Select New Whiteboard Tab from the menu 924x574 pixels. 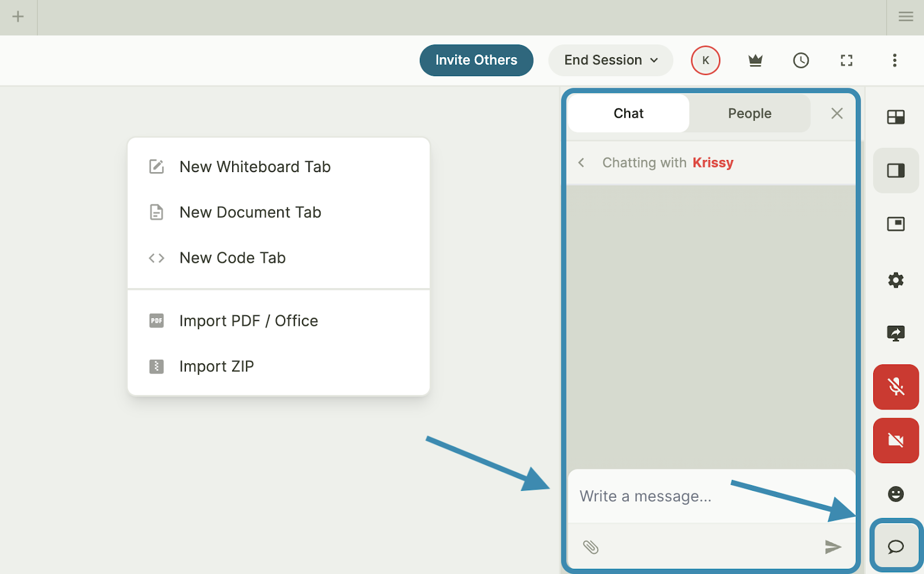(x=255, y=167)
